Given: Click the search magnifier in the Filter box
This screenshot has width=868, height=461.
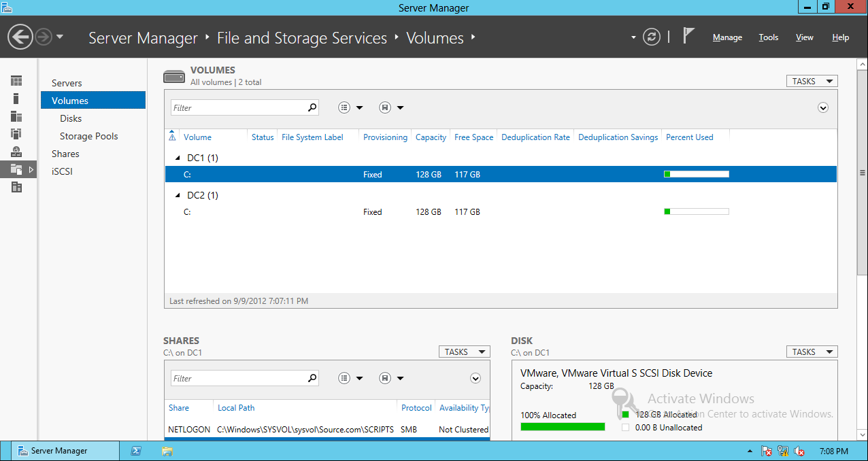Looking at the screenshot, I should 312,107.
